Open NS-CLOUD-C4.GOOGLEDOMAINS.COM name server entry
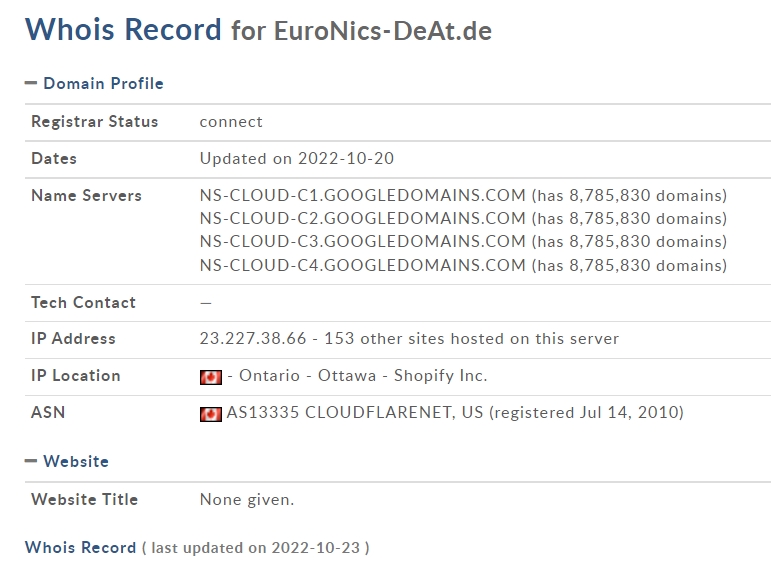771x564 pixels. pyautogui.click(x=363, y=265)
